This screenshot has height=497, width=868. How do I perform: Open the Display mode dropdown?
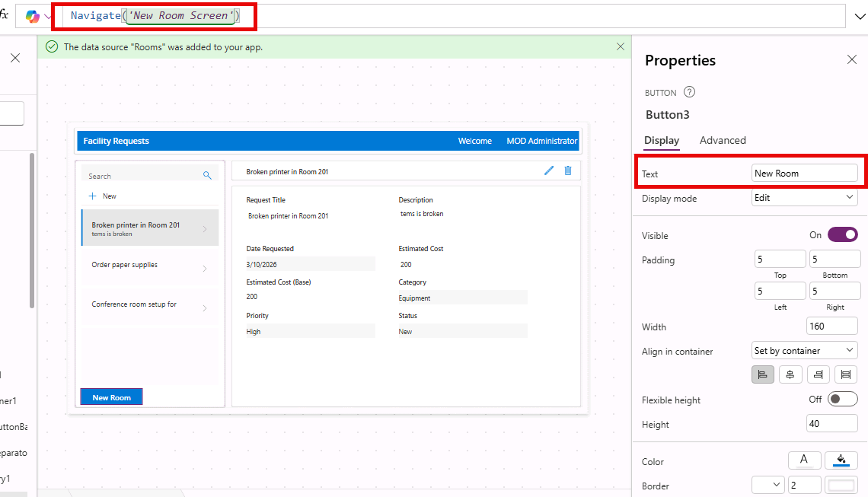point(803,198)
